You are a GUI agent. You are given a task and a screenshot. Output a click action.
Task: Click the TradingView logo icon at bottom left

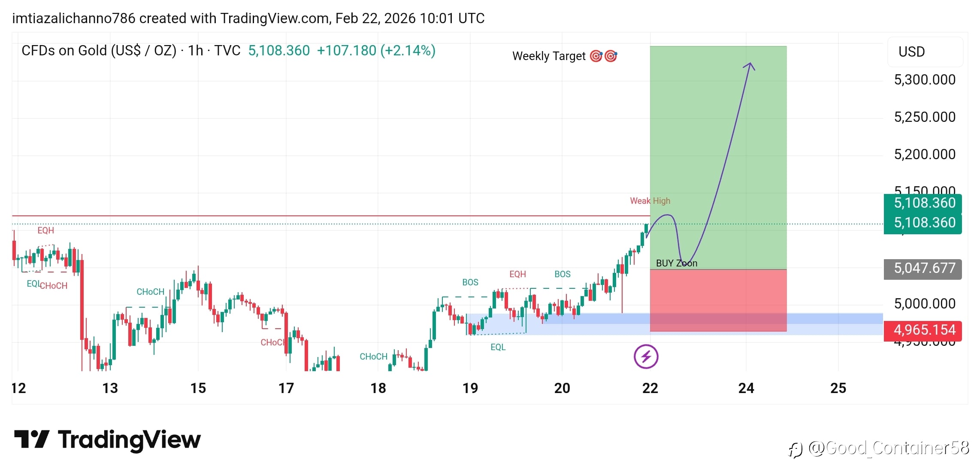[31, 439]
